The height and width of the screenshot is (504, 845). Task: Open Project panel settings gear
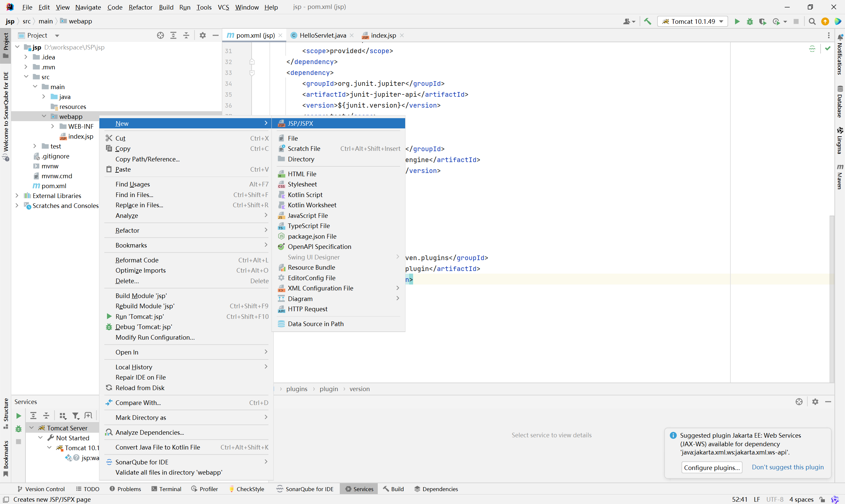pyautogui.click(x=202, y=35)
